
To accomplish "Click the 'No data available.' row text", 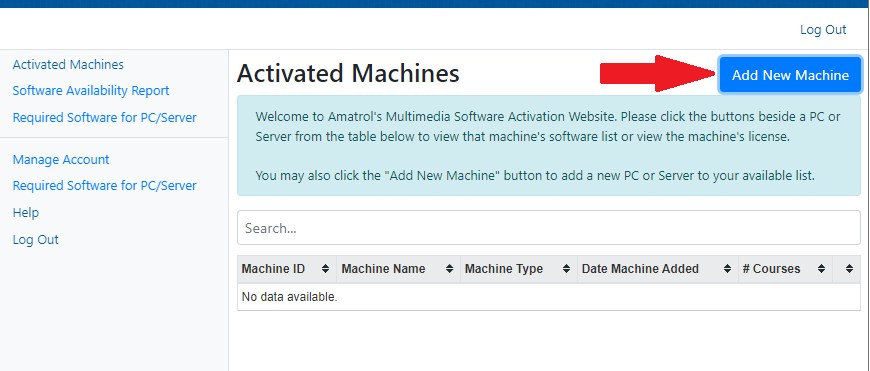I will [x=289, y=297].
